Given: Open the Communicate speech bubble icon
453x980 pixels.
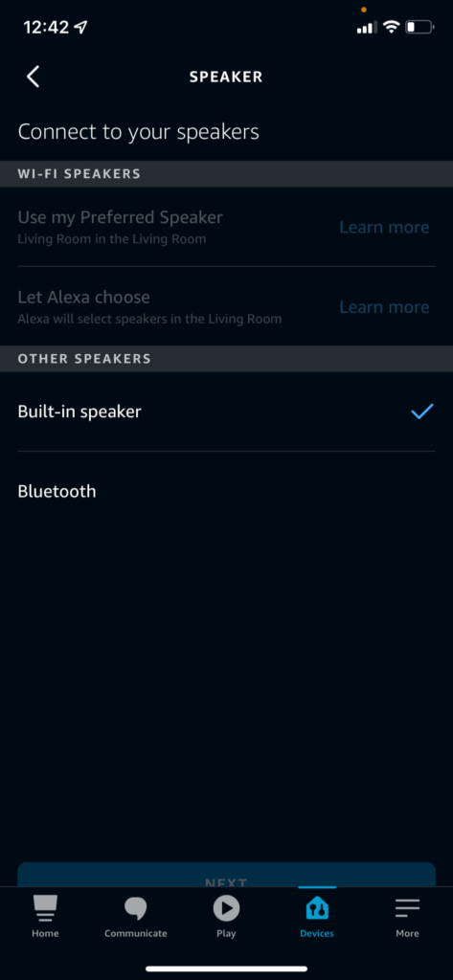Looking at the screenshot, I should [x=136, y=908].
